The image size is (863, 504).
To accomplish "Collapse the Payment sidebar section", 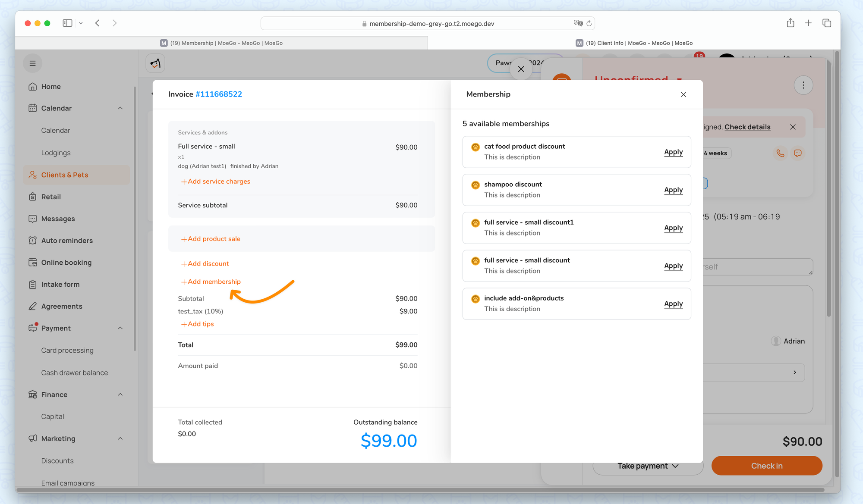I will coord(120,328).
